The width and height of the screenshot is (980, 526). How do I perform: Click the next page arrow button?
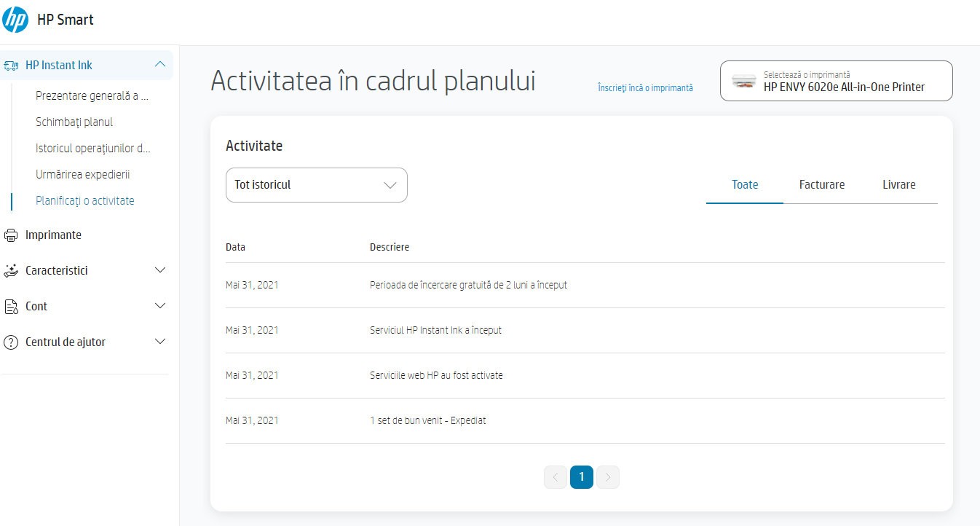tap(608, 477)
